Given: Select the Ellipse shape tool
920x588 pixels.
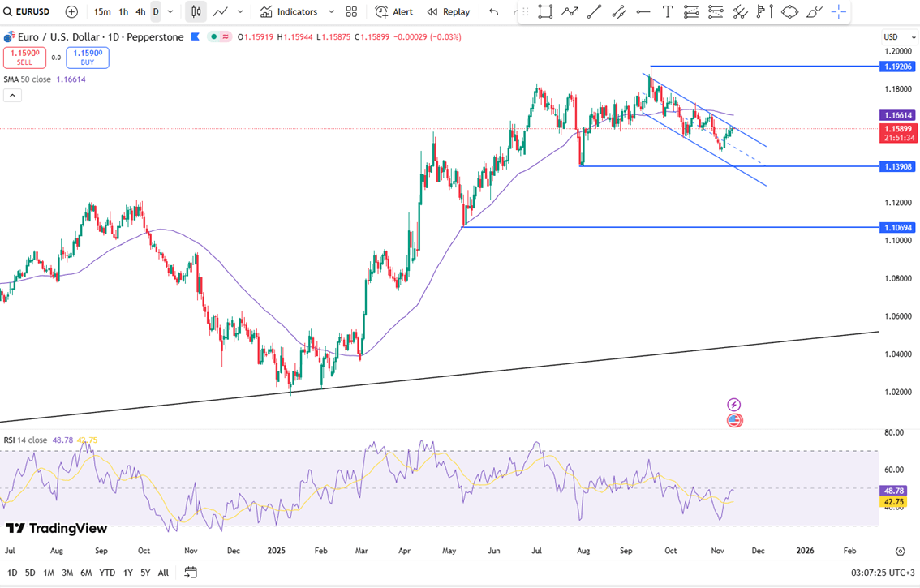Looking at the screenshot, I should (x=789, y=12).
